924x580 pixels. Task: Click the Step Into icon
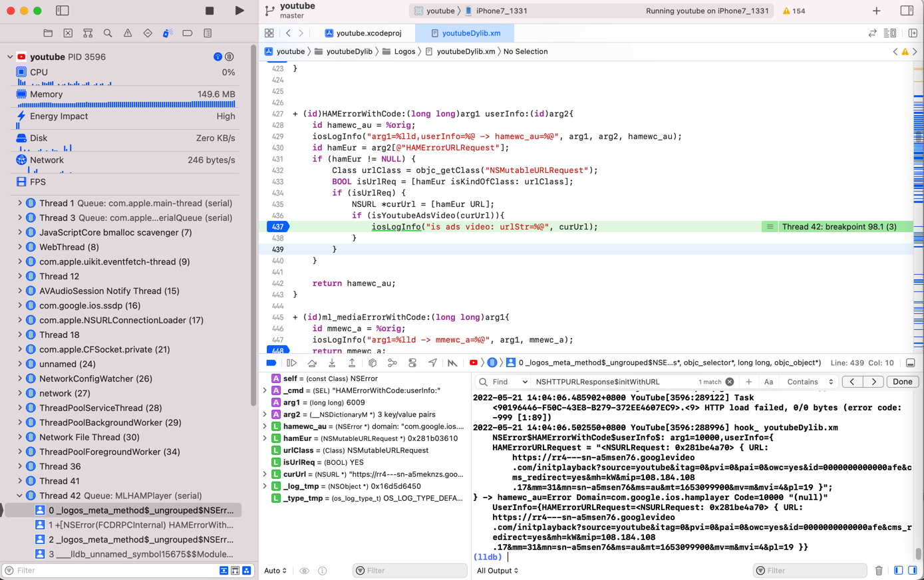(332, 363)
